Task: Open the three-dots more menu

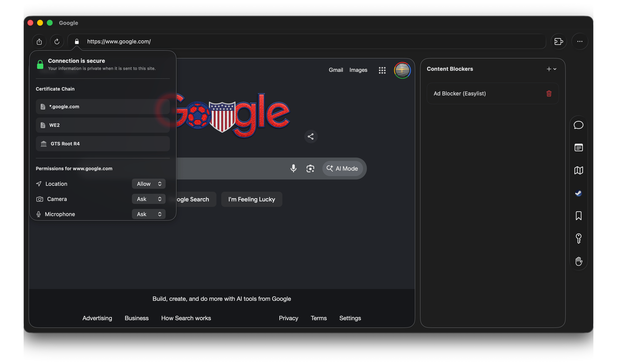Action: [580, 41]
